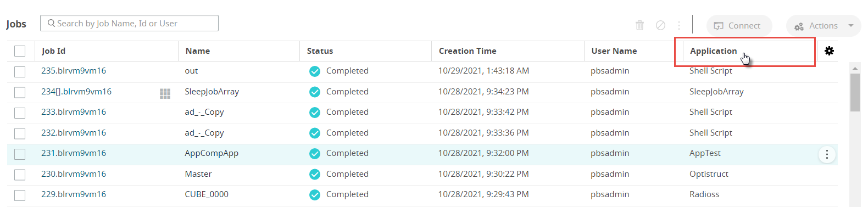Sort jobs by the Job Id column

click(53, 51)
